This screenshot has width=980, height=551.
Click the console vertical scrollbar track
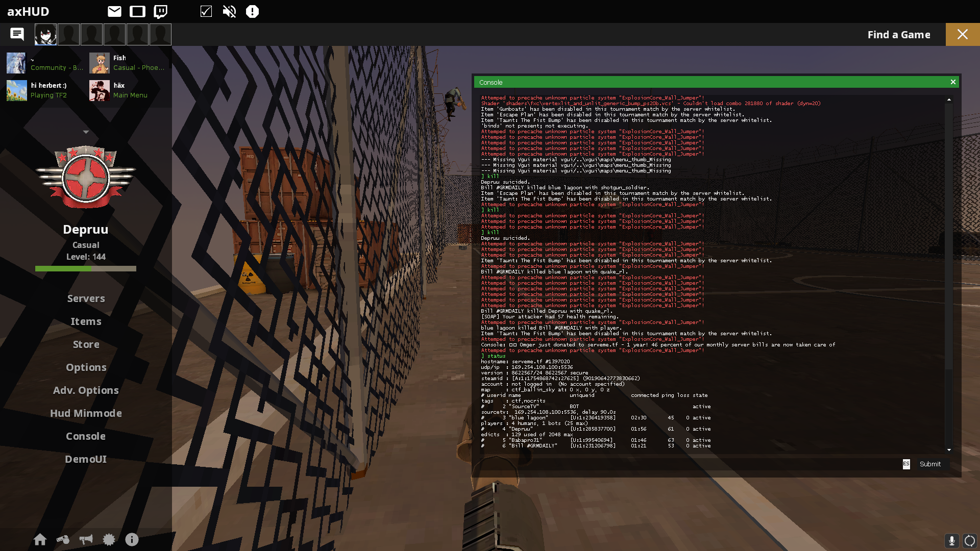[x=949, y=274]
